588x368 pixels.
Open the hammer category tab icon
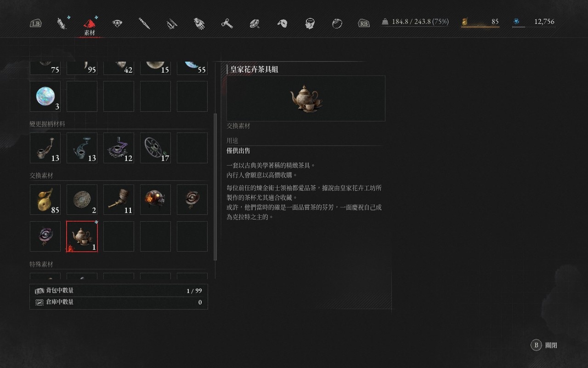point(227,23)
